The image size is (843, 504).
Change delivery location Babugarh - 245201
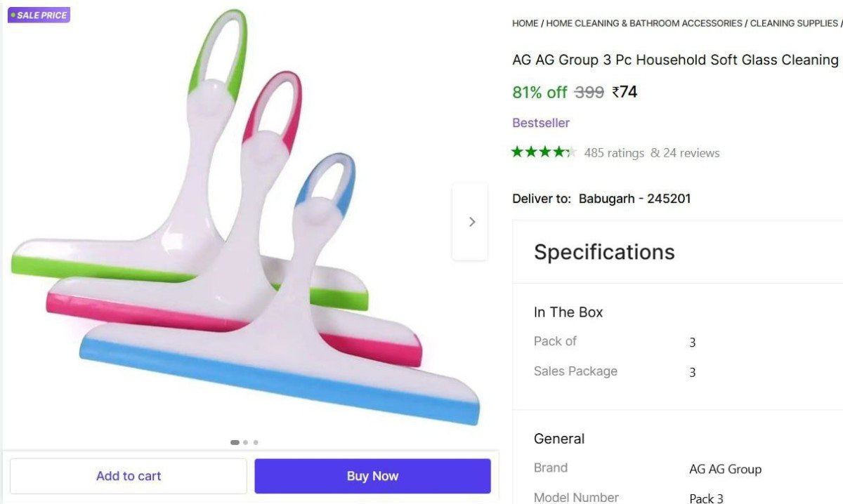click(634, 199)
